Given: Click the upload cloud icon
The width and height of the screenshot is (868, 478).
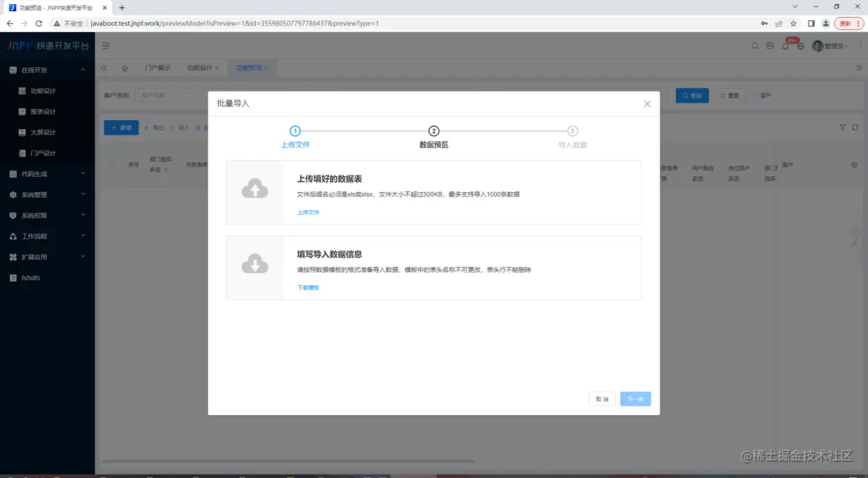Looking at the screenshot, I should (x=255, y=188).
